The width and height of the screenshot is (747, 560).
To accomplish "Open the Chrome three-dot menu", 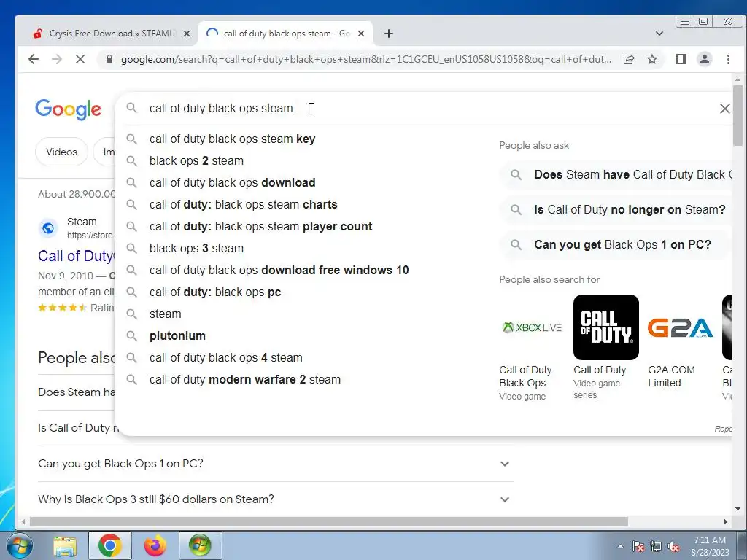I will tap(729, 59).
